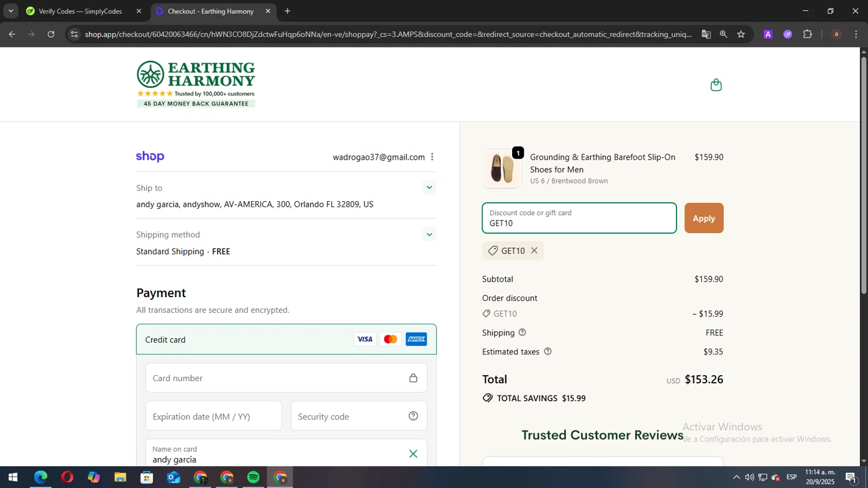Click the Mastercard icon
The height and width of the screenshot is (488, 868).
[x=391, y=339]
